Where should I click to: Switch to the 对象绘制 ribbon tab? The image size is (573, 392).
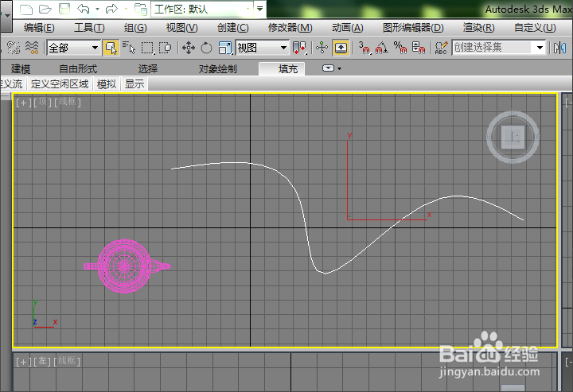(218, 69)
